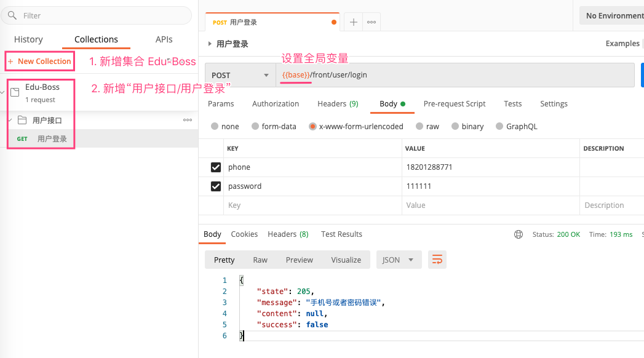Click the Filter search field
Screen dimensions: 644x358
[96, 15]
